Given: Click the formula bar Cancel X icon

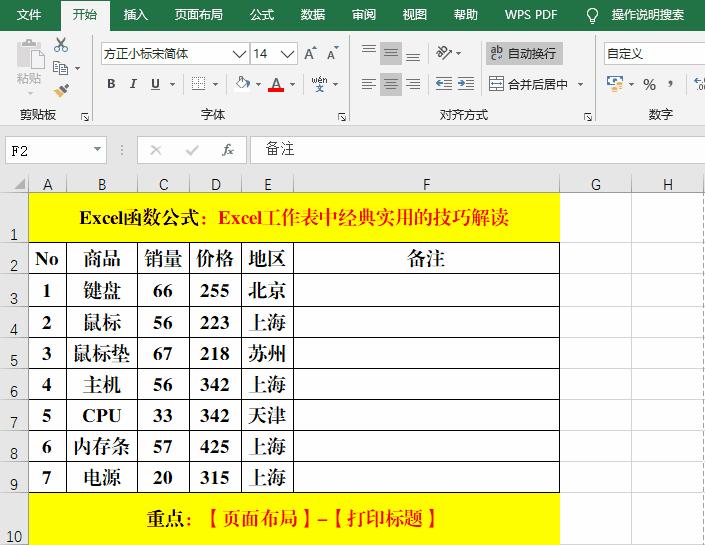Looking at the screenshot, I should 156,150.
